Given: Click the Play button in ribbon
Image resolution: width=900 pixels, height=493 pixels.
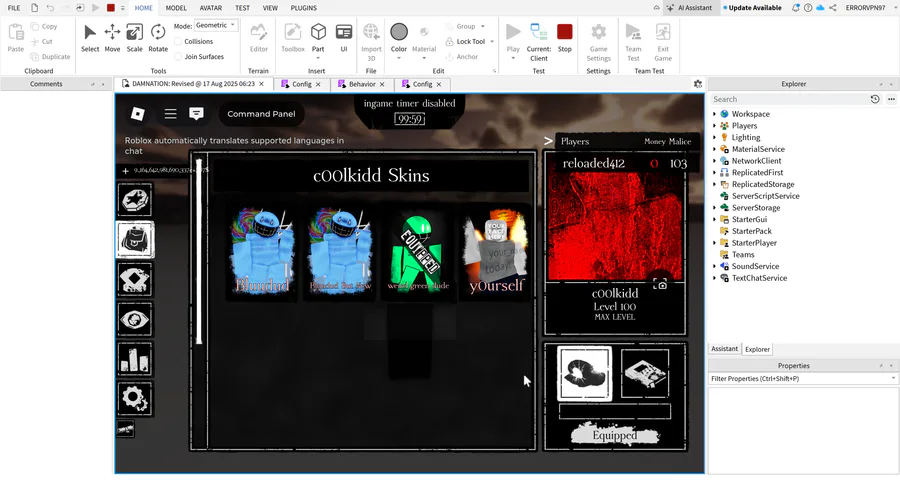Looking at the screenshot, I should (x=513, y=38).
